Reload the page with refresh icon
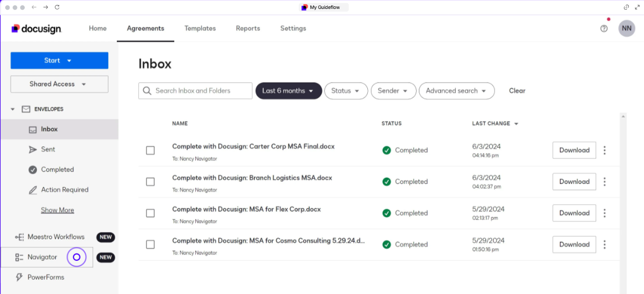This screenshot has width=644, height=294. [x=57, y=7]
